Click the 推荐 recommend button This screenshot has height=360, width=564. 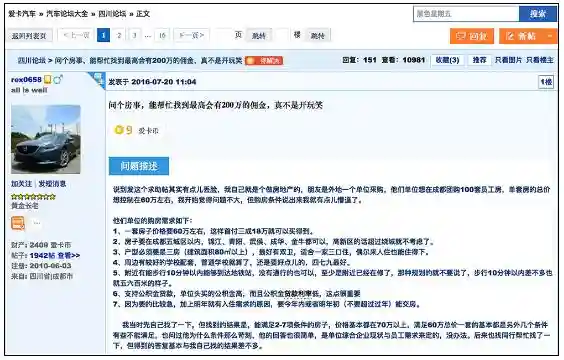pyautogui.click(x=479, y=60)
